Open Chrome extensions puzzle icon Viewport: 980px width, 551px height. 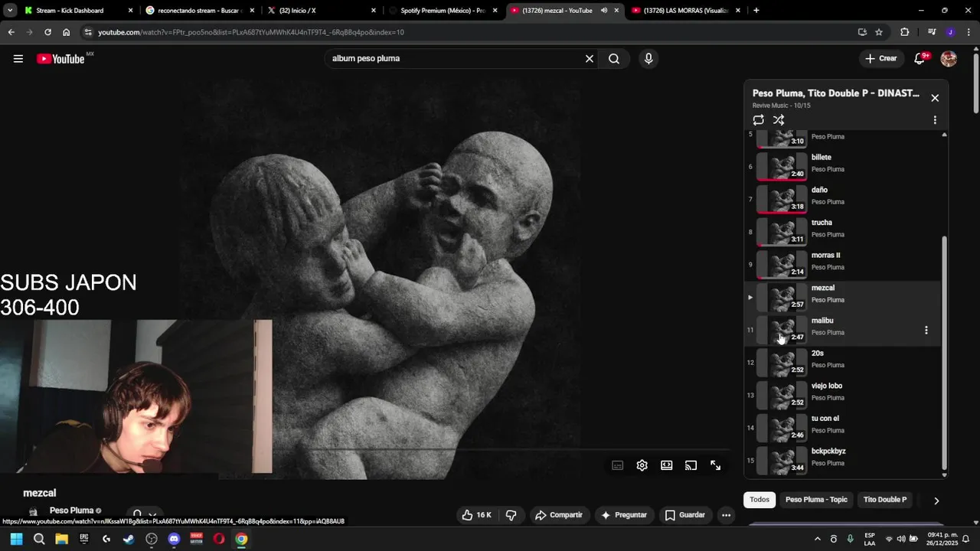[905, 32]
